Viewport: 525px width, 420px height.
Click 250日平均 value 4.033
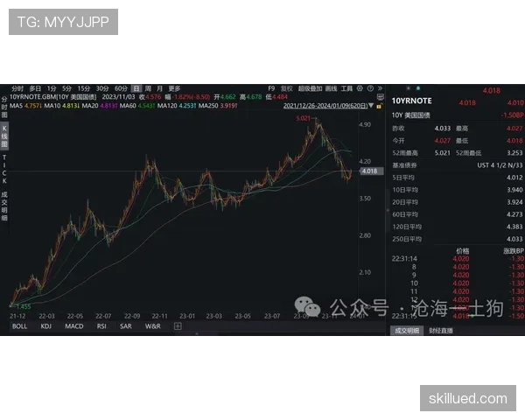514,239
